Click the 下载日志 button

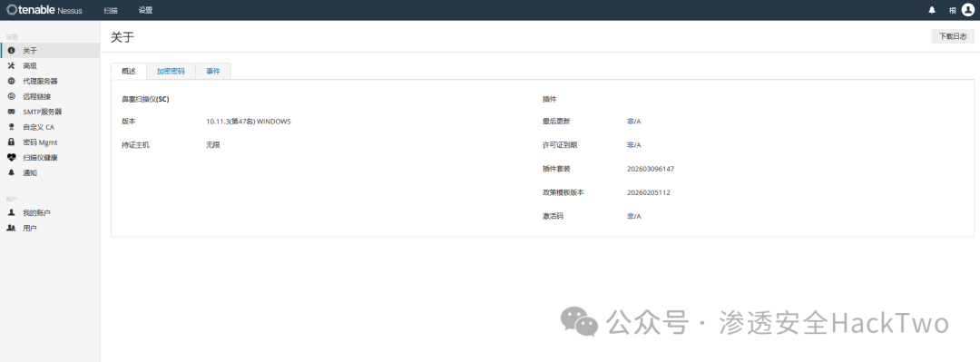[x=953, y=36]
